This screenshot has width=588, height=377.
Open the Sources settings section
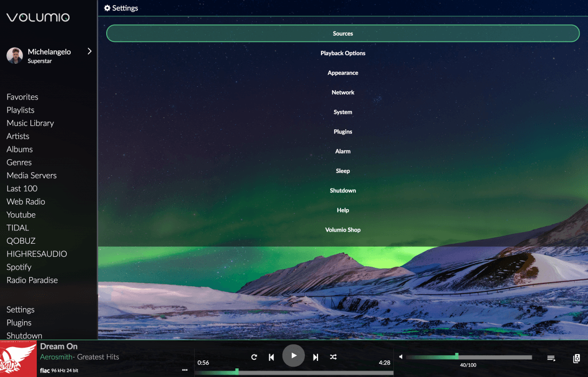point(342,33)
